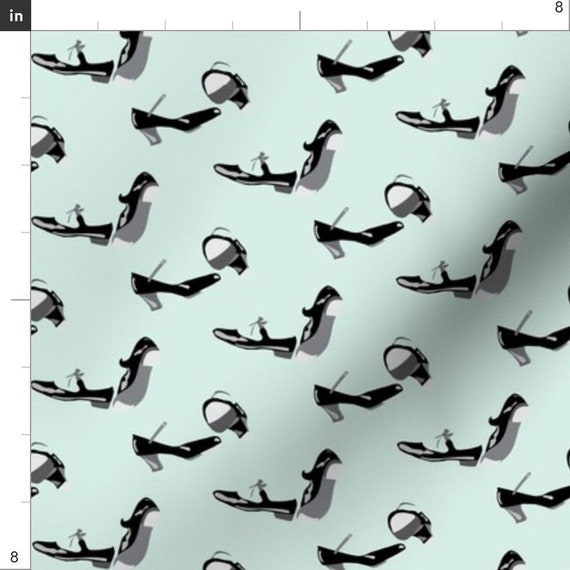Click the "8" label on horizontal ruler
The height and width of the screenshot is (570, 570).
[559, 7]
